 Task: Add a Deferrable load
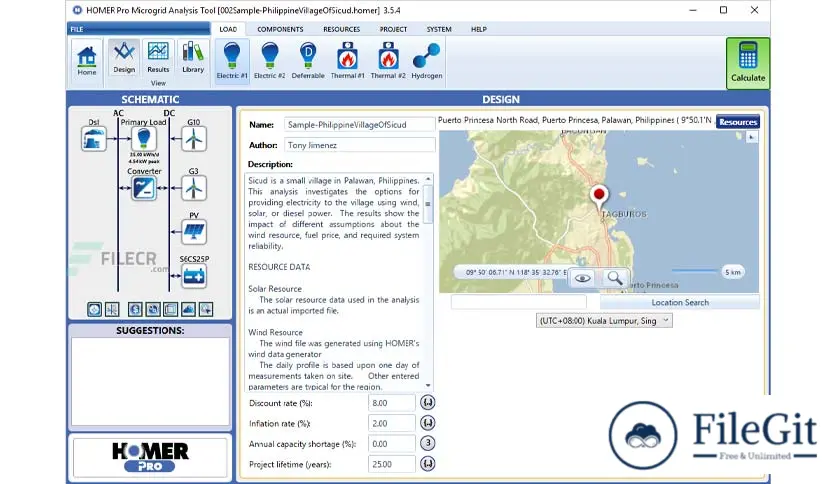tap(308, 61)
